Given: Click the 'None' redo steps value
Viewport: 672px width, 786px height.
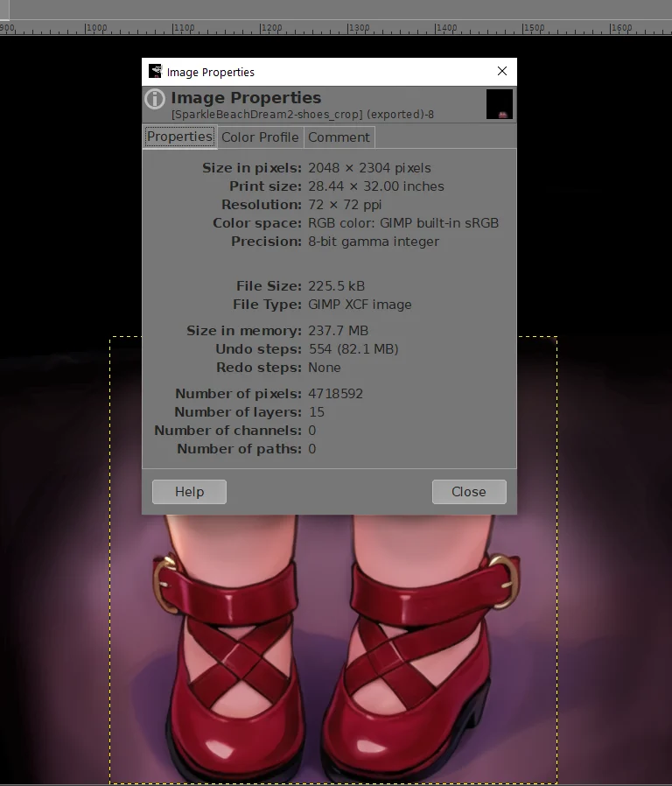Looking at the screenshot, I should click(x=325, y=368).
